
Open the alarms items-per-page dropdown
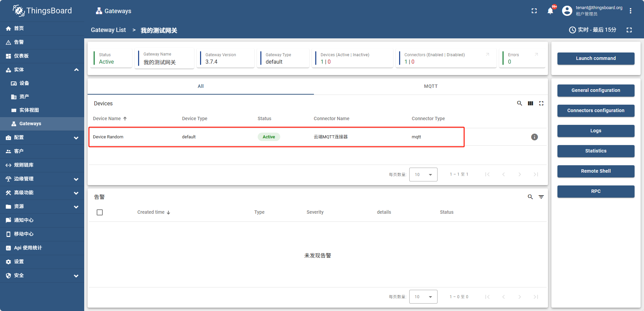[x=423, y=297]
